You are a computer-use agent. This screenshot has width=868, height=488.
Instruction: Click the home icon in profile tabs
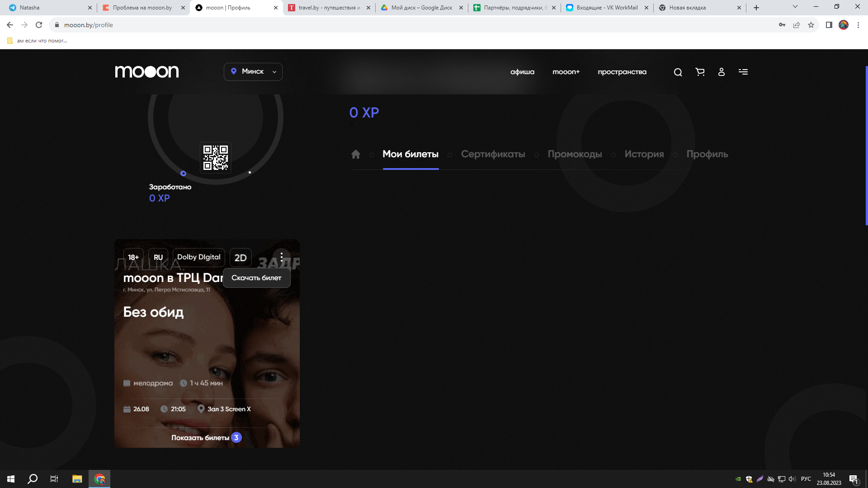pos(356,155)
